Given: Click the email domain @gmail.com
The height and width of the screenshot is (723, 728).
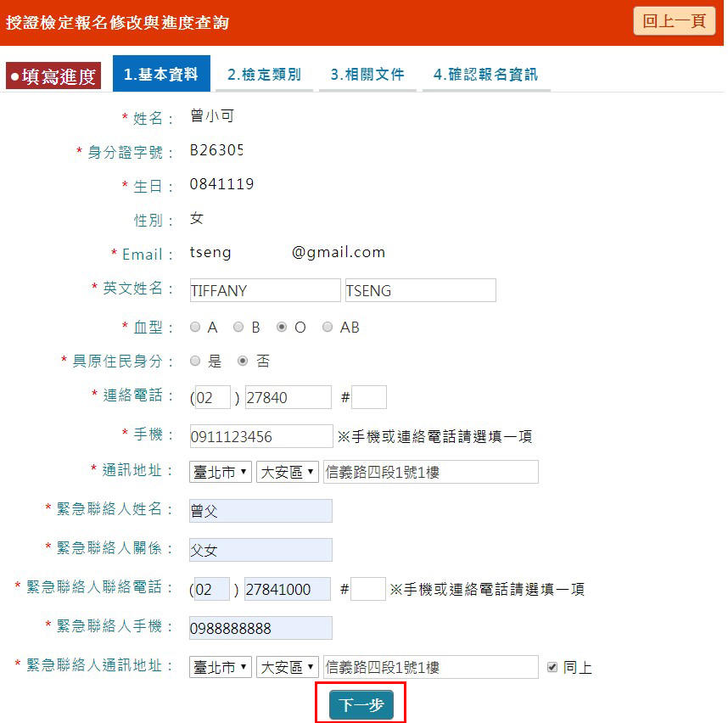Looking at the screenshot, I should pos(339,252).
